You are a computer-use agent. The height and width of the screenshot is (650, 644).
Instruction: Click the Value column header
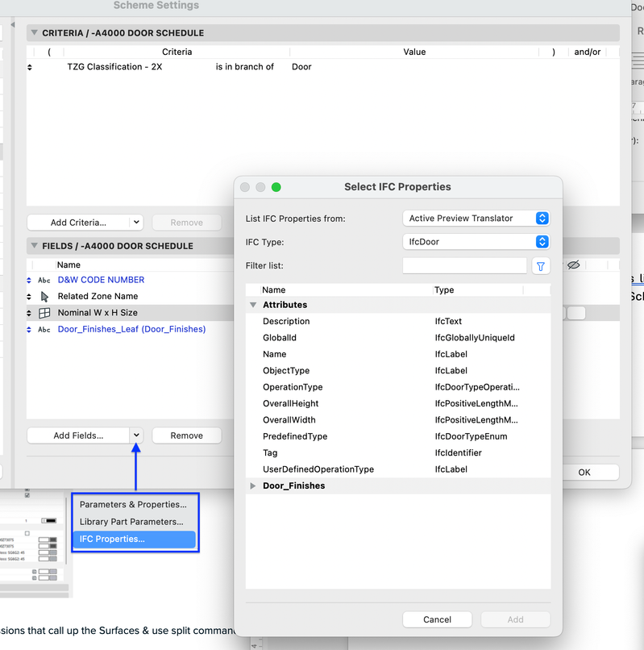click(x=414, y=52)
